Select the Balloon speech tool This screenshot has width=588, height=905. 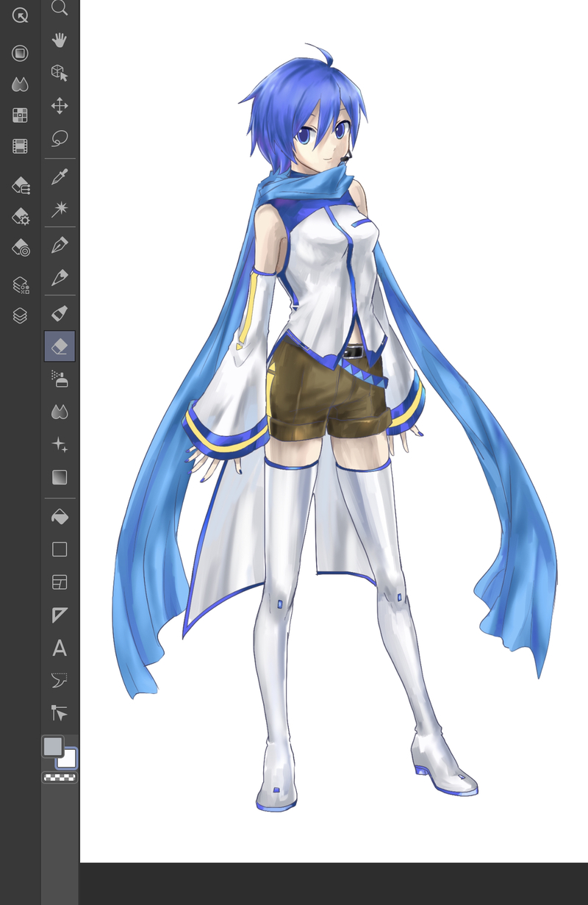pyautogui.click(x=60, y=681)
